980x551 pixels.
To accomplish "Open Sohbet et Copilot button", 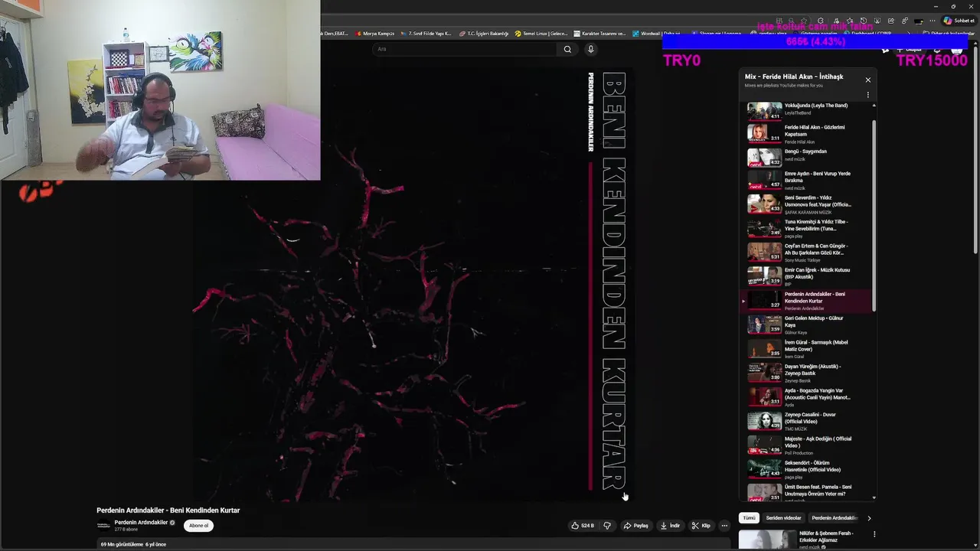I will pos(959,21).
